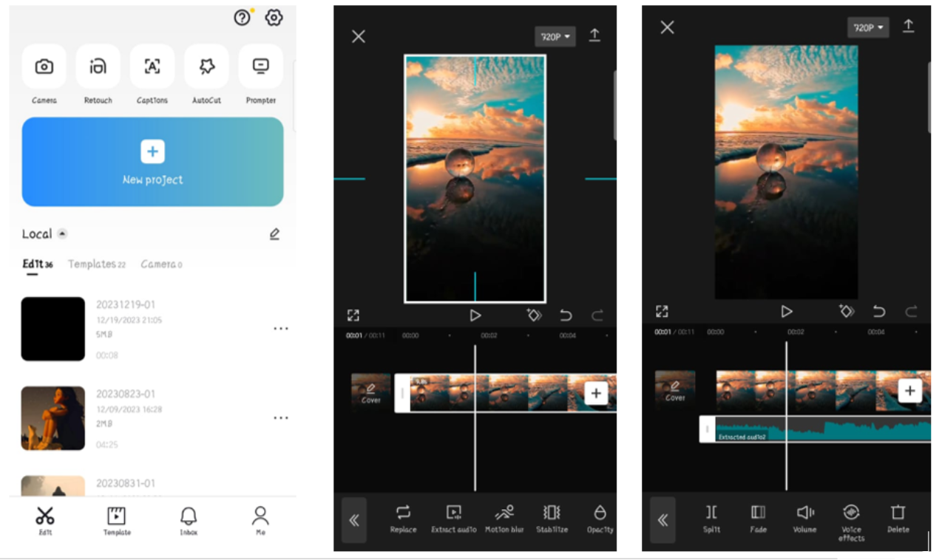Select the Opacity tool
This screenshot has width=942, height=560.
600,519
